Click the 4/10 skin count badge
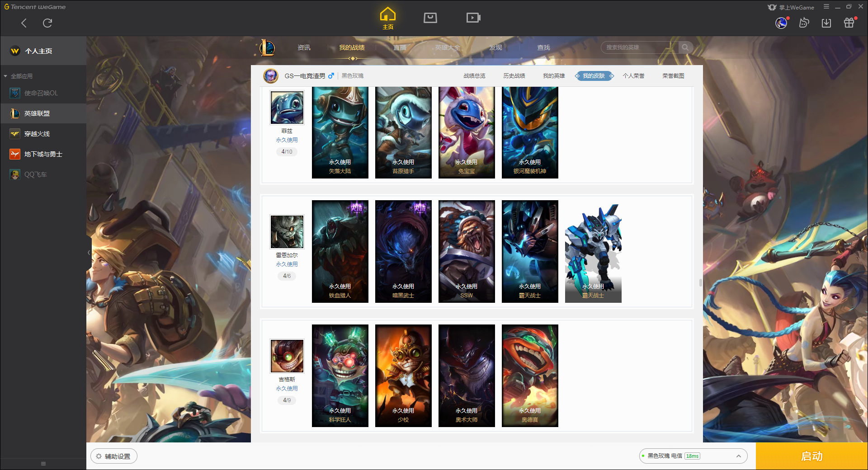 (x=287, y=151)
